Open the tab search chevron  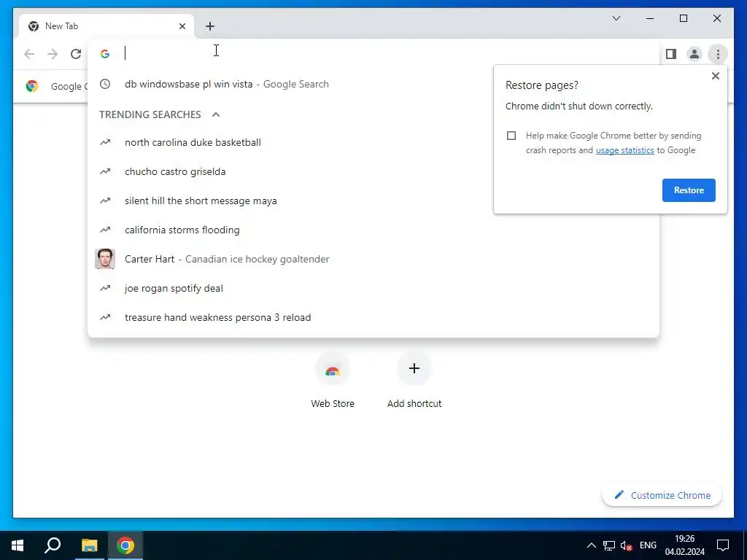click(x=616, y=18)
